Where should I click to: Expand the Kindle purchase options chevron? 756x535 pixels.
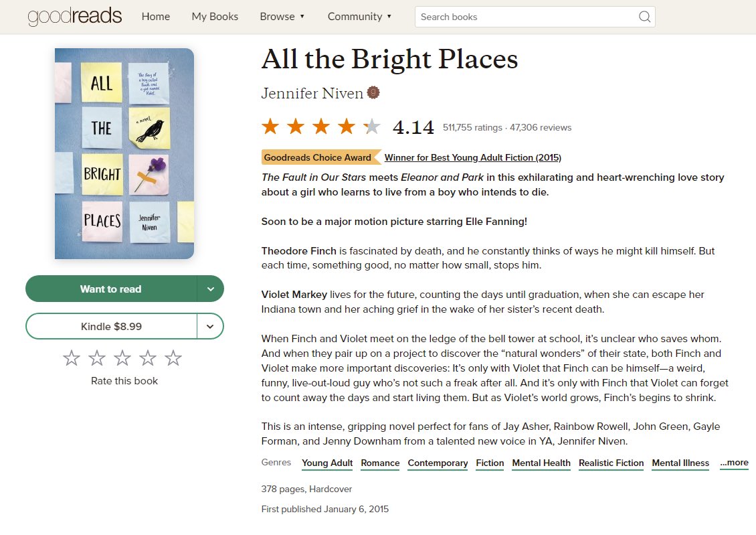click(210, 326)
